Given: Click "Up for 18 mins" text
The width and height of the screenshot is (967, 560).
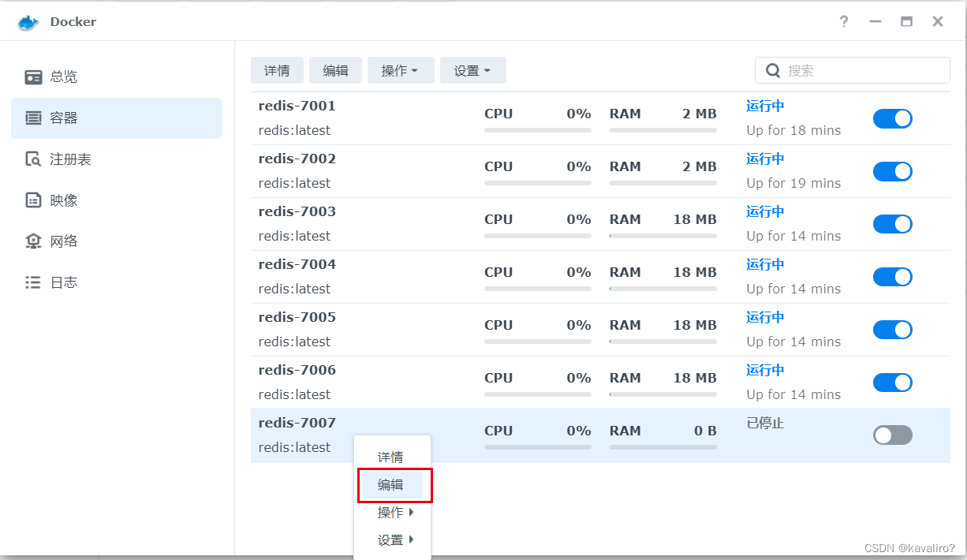Looking at the screenshot, I should click(794, 130).
